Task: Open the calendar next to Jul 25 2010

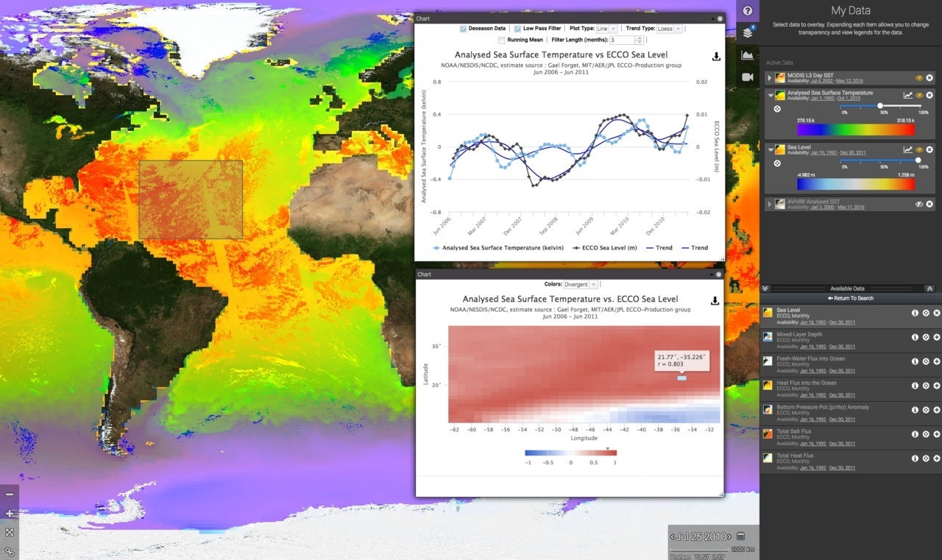Action: (x=741, y=536)
